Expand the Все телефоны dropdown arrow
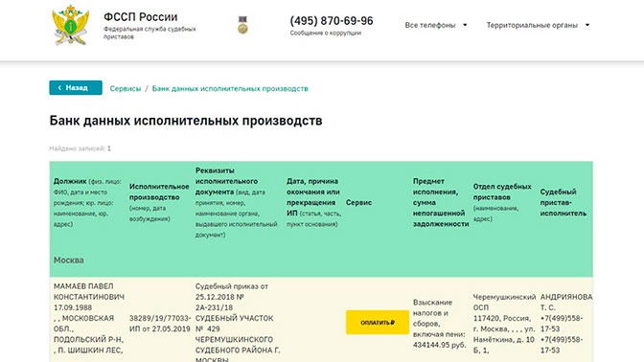The width and height of the screenshot is (644, 362). 465,25
